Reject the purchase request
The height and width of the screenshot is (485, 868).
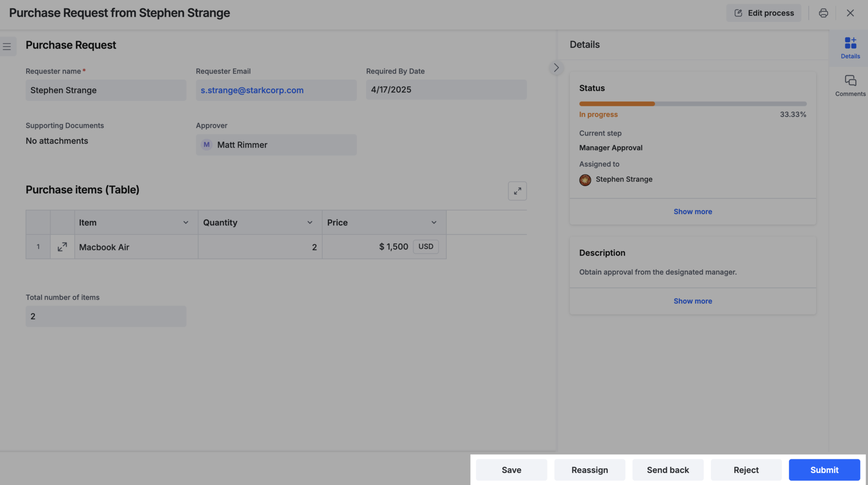click(x=746, y=470)
